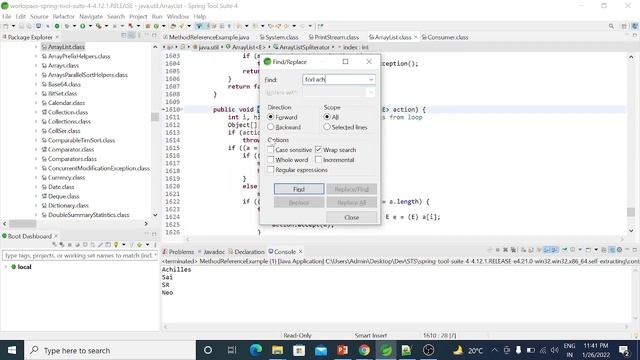Open the Find field history dropdown
This screenshot has width=640, height=360.
pos(371,80)
